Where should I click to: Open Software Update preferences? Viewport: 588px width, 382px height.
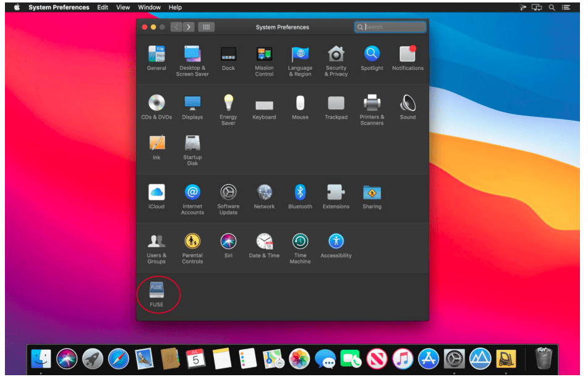click(x=228, y=199)
